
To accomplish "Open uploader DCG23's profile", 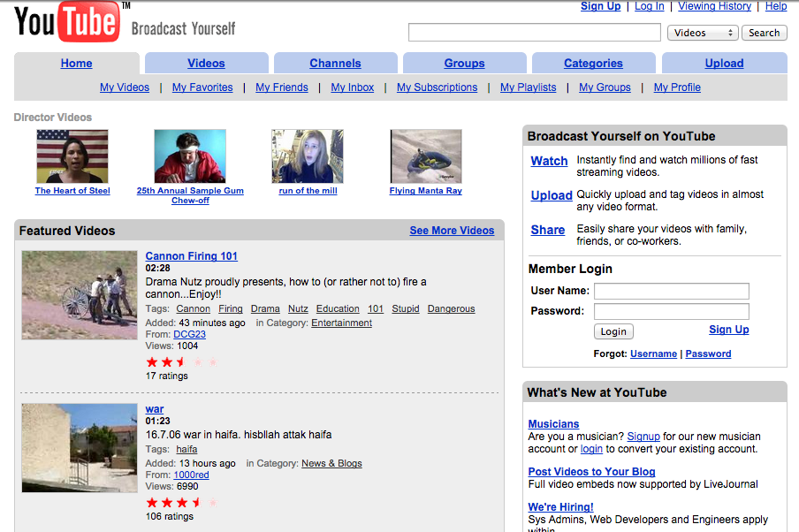I will [189, 334].
